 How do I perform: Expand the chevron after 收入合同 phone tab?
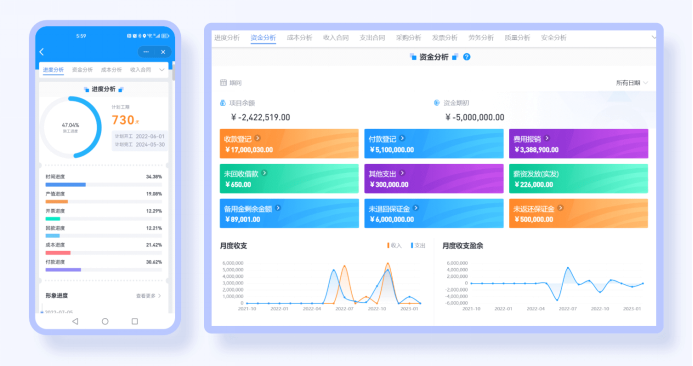(162, 70)
